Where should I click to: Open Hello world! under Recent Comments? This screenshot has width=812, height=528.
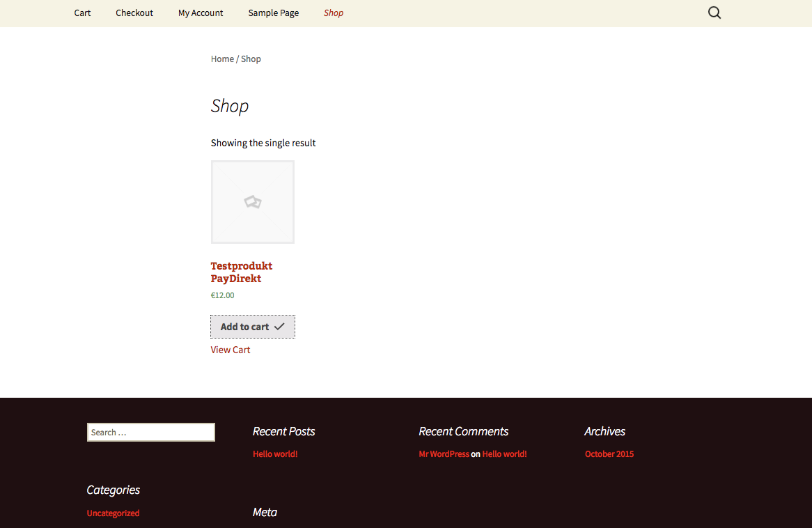(x=504, y=454)
